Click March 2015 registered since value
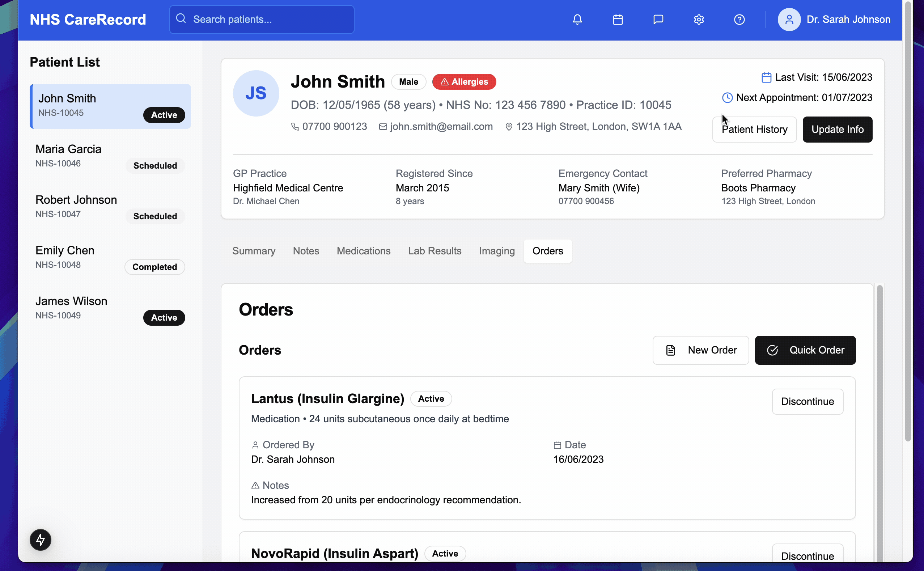This screenshot has height=571, width=924. [x=422, y=188]
